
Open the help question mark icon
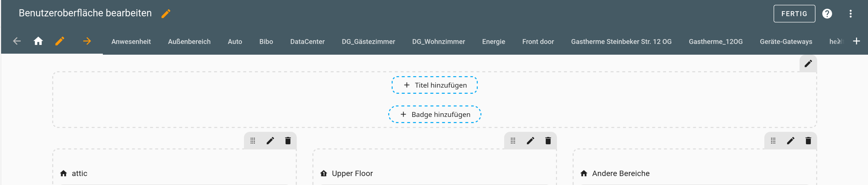(827, 14)
